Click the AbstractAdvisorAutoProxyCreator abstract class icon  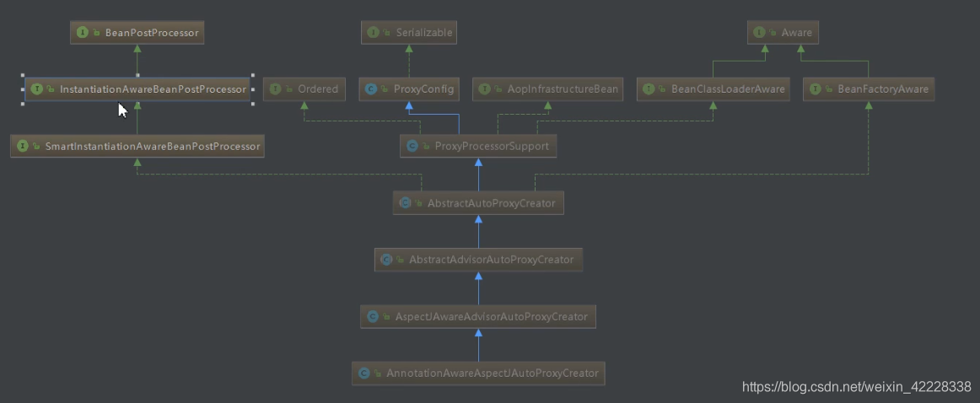(386, 260)
